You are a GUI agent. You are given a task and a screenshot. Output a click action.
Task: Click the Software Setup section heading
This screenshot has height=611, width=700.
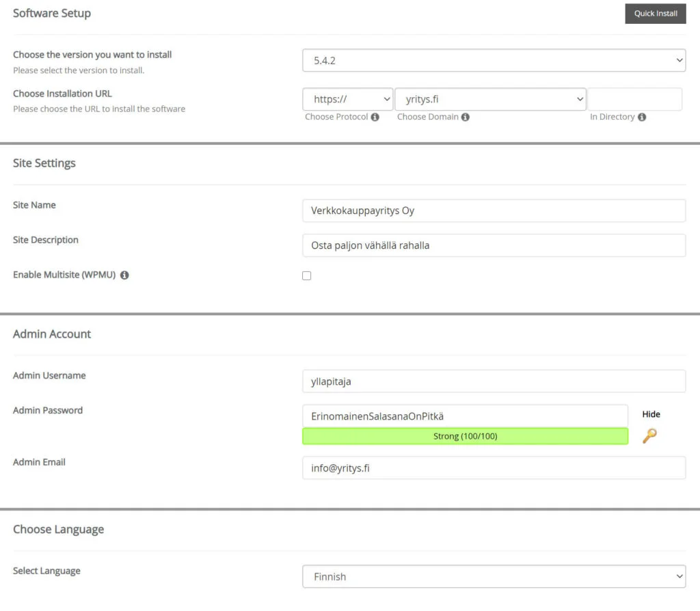[52, 13]
